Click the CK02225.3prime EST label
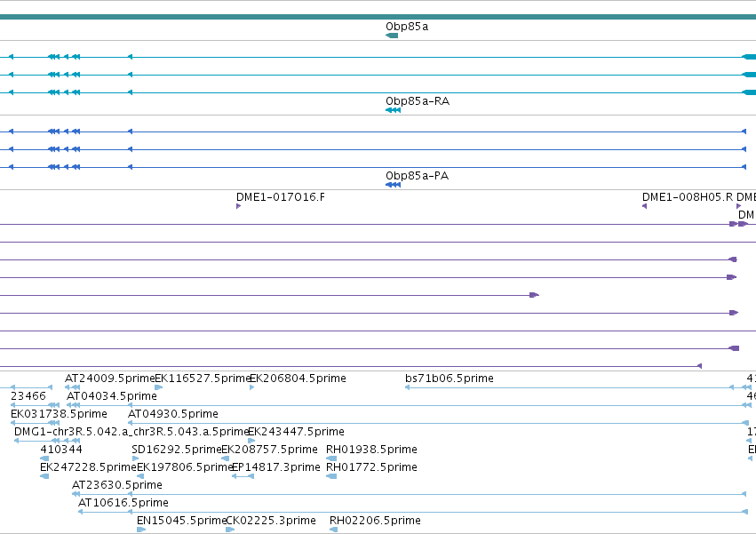 tap(271, 521)
